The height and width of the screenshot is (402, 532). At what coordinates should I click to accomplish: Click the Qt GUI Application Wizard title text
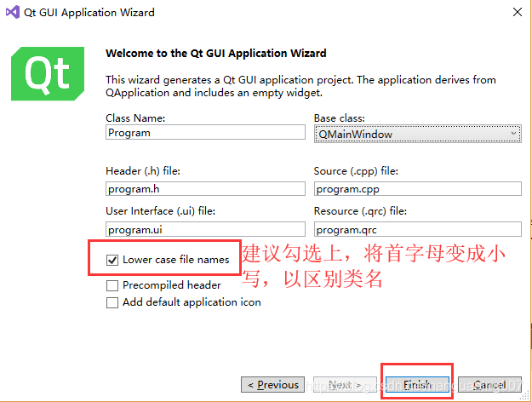(x=89, y=13)
